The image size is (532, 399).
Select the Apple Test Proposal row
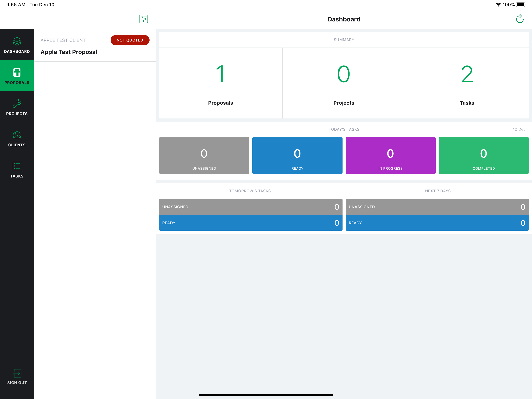(x=95, y=45)
